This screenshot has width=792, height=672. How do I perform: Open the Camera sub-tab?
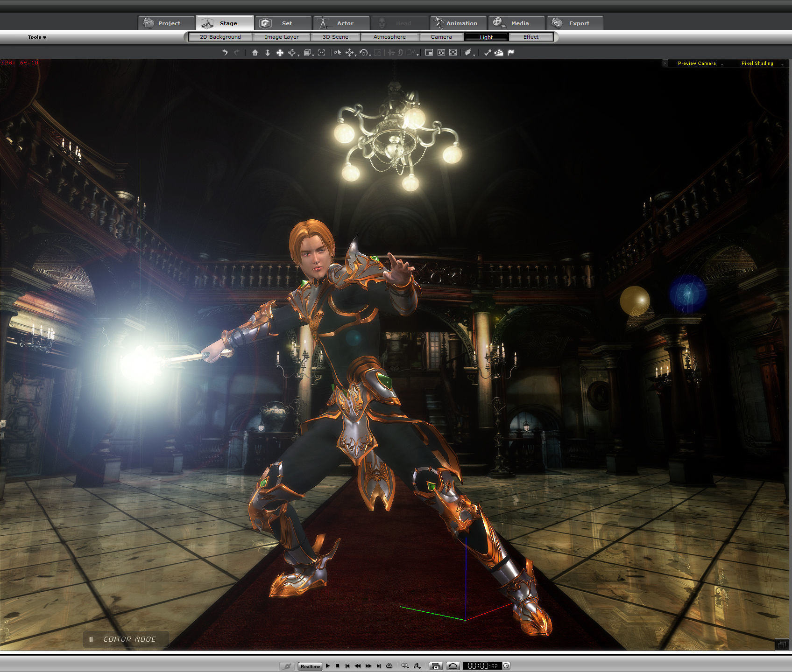(x=441, y=37)
